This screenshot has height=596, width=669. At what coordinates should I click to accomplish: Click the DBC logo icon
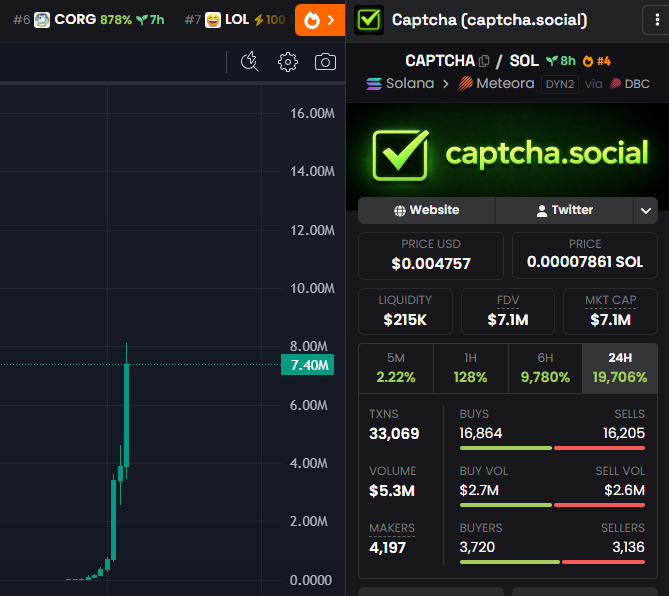tap(615, 84)
